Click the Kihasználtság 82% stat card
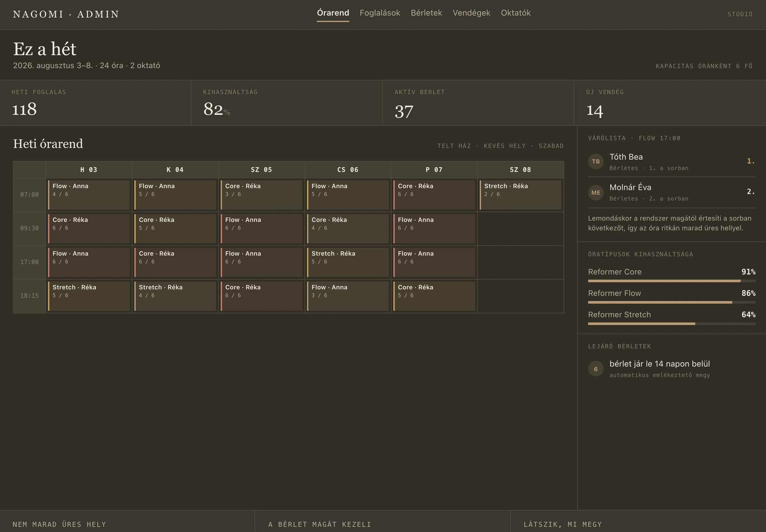 [287, 103]
